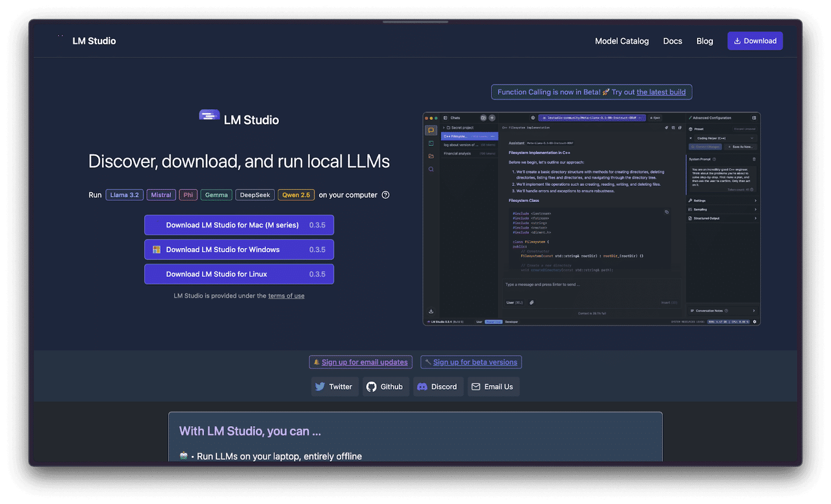Select the DeepSeek model tag
Viewport: 831px width, 504px height.
(x=255, y=195)
